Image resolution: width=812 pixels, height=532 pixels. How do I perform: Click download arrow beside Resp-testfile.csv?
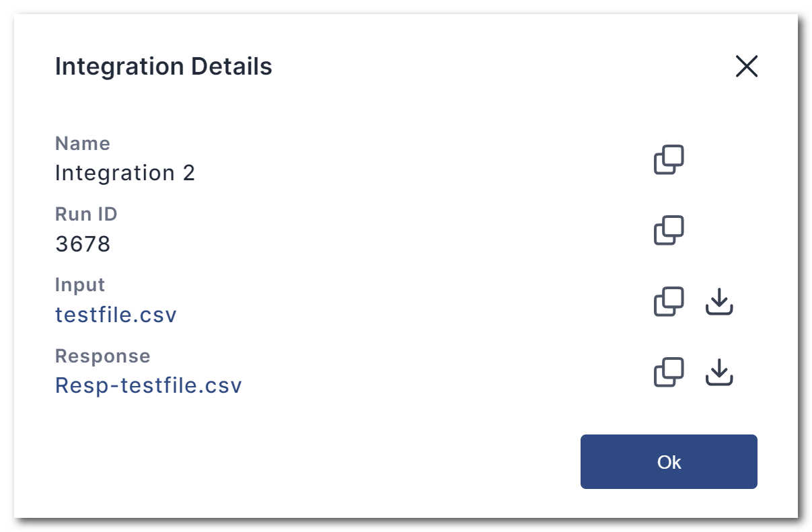point(719,373)
